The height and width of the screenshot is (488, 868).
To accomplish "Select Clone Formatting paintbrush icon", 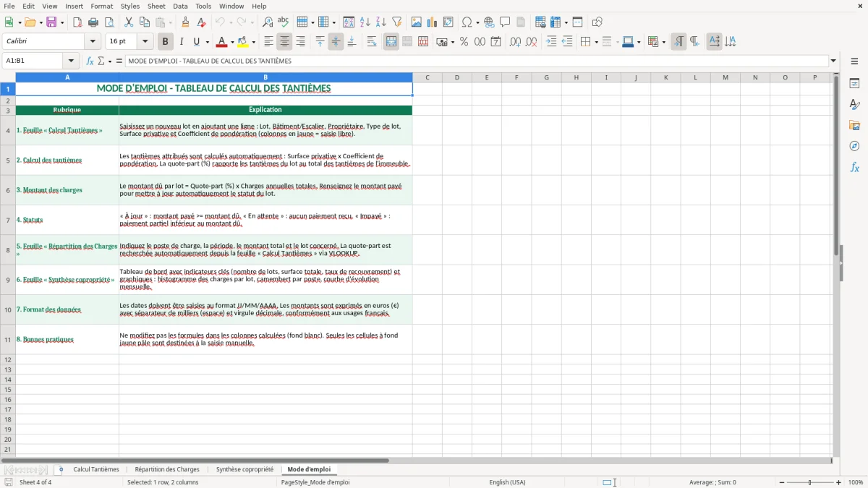I will (x=185, y=22).
